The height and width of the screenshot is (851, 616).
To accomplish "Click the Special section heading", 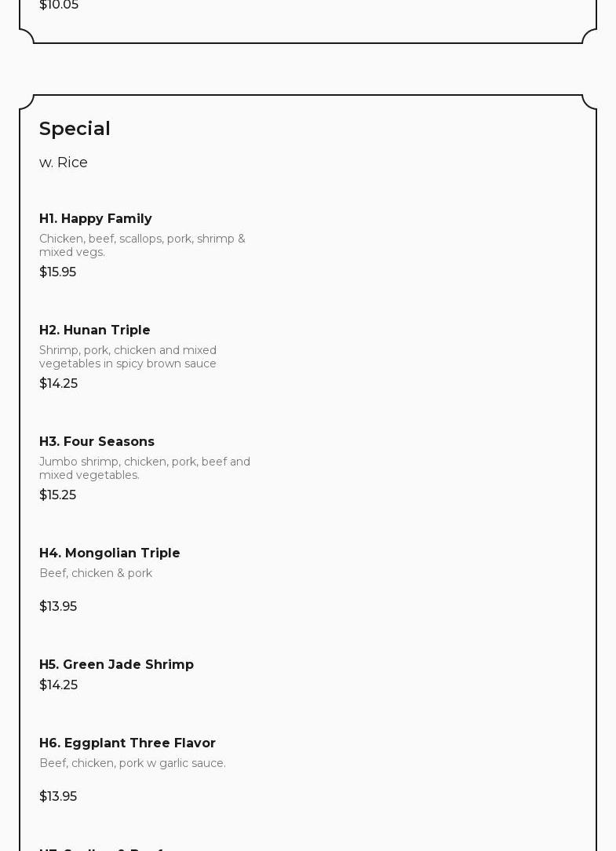I will pos(75,129).
